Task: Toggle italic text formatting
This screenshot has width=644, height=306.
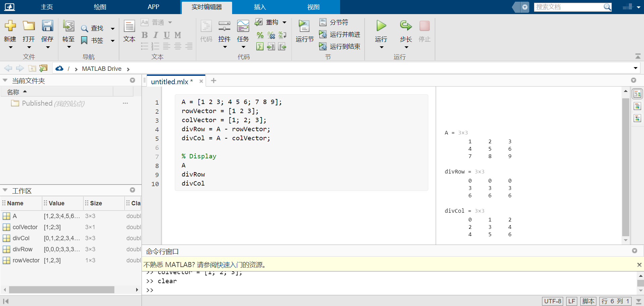Action: coord(156,35)
